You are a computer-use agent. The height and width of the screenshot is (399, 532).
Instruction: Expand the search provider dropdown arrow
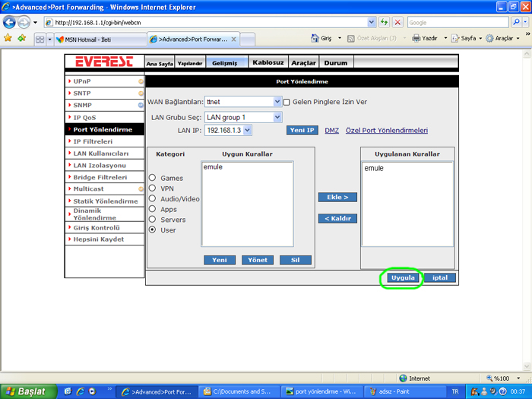(x=525, y=22)
